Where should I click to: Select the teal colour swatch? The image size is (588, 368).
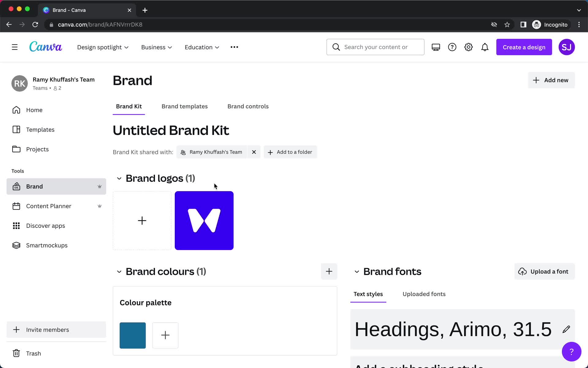click(x=133, y=335)
